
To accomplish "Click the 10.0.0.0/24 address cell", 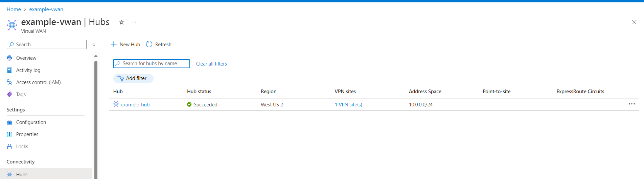I will [x=421, y=105].
